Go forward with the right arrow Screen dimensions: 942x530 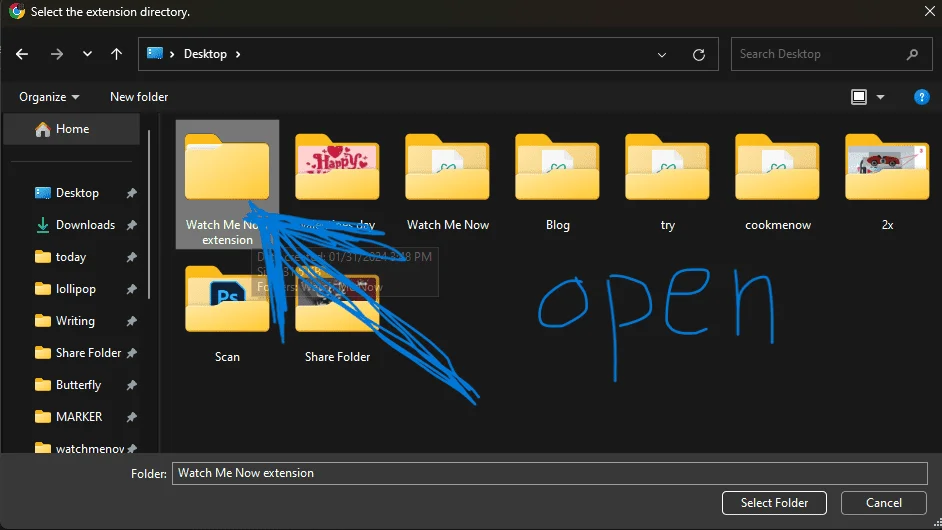click(56, 54)
